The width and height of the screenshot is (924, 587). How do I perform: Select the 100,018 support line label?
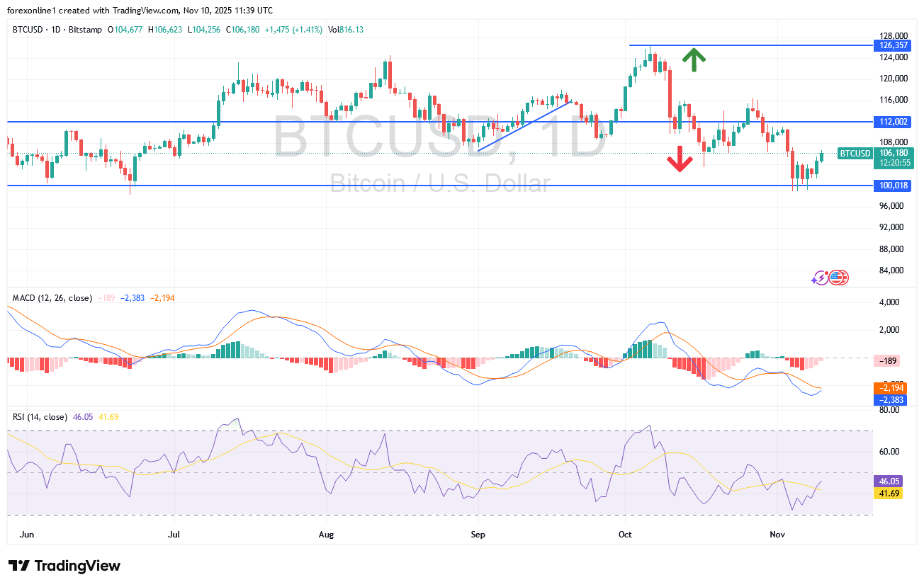click(x=894, y=186)
